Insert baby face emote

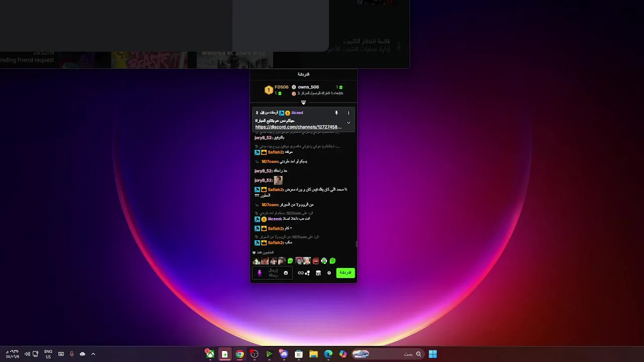coord(307,261)
